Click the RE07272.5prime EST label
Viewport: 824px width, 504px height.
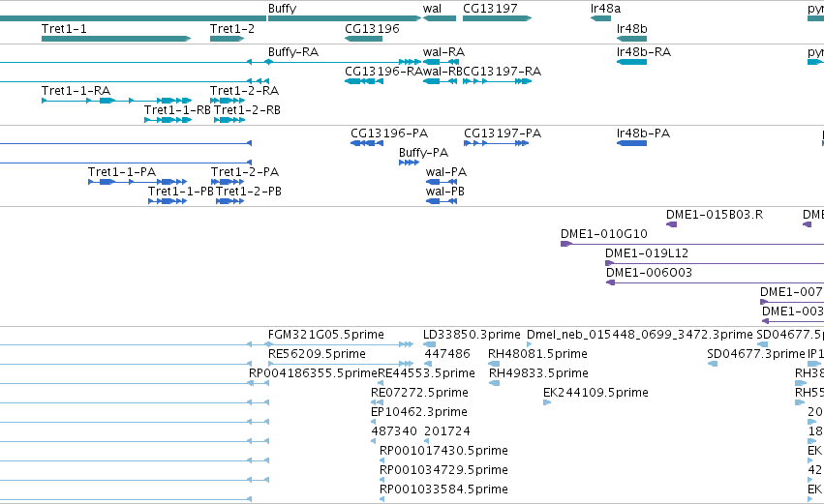coord(419,393)
